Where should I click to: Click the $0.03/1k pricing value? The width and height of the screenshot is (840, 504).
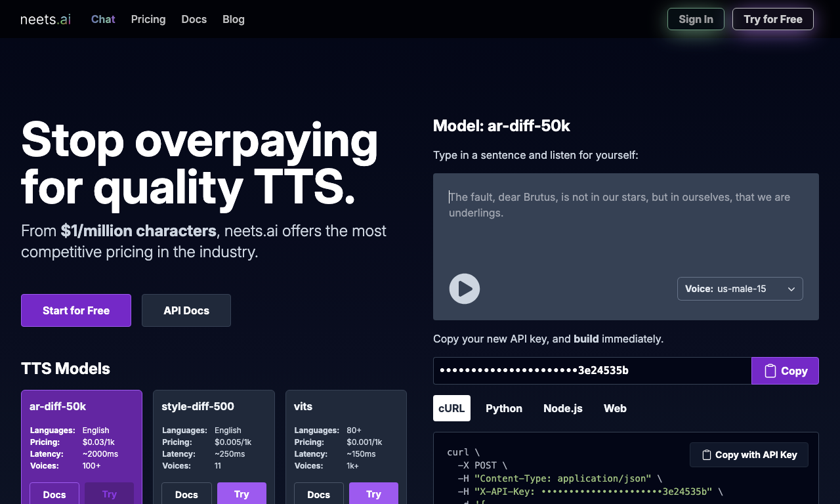pos(98,442)
